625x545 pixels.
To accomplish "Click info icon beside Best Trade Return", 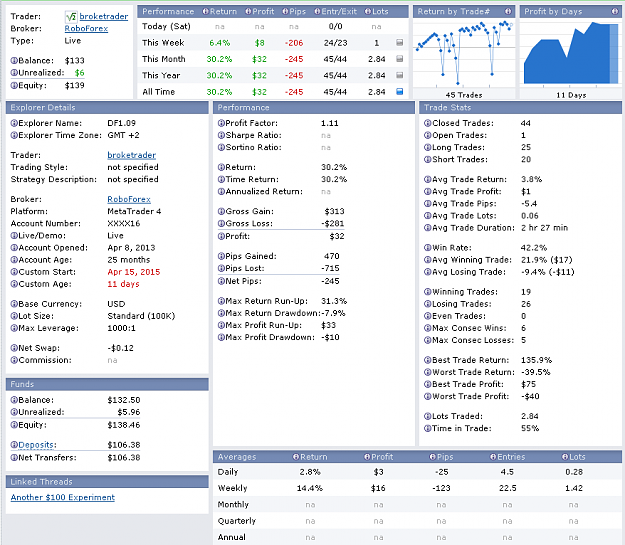I will coord(428,360).
